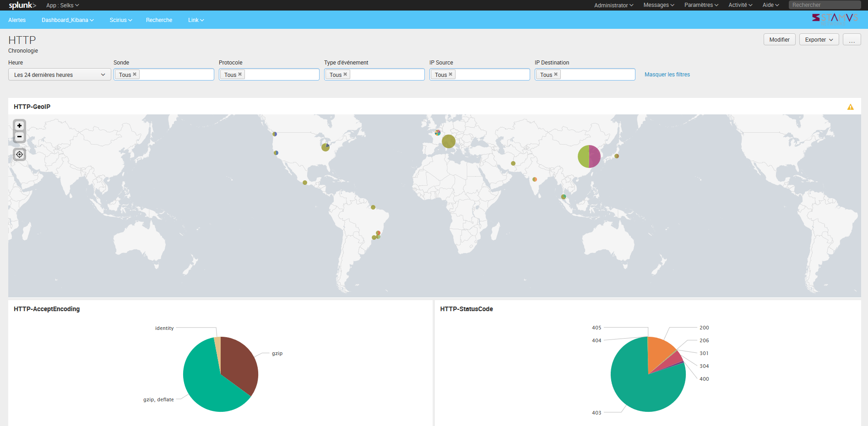Click the 404 status code label
868x426 pixels.
[x=597, y=340]
